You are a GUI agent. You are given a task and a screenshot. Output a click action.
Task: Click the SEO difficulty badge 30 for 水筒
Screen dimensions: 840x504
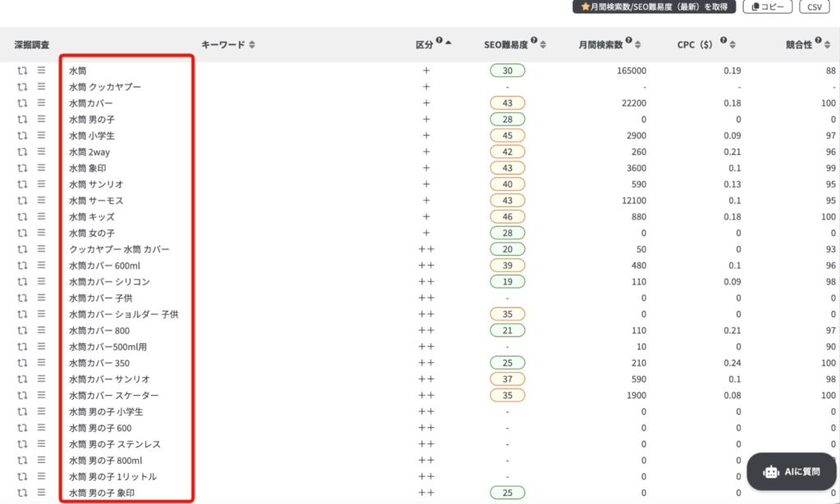pyautogui.click(x=507, y=71)
